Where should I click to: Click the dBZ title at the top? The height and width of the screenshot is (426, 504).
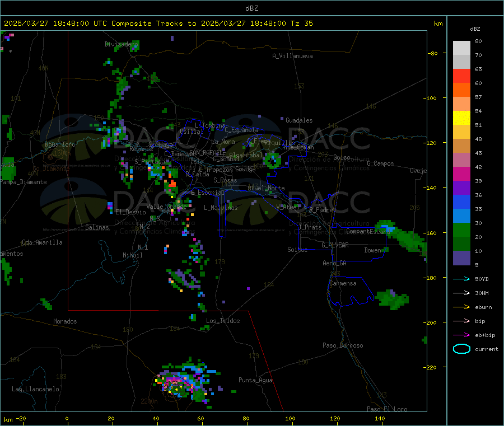(251, 8)
